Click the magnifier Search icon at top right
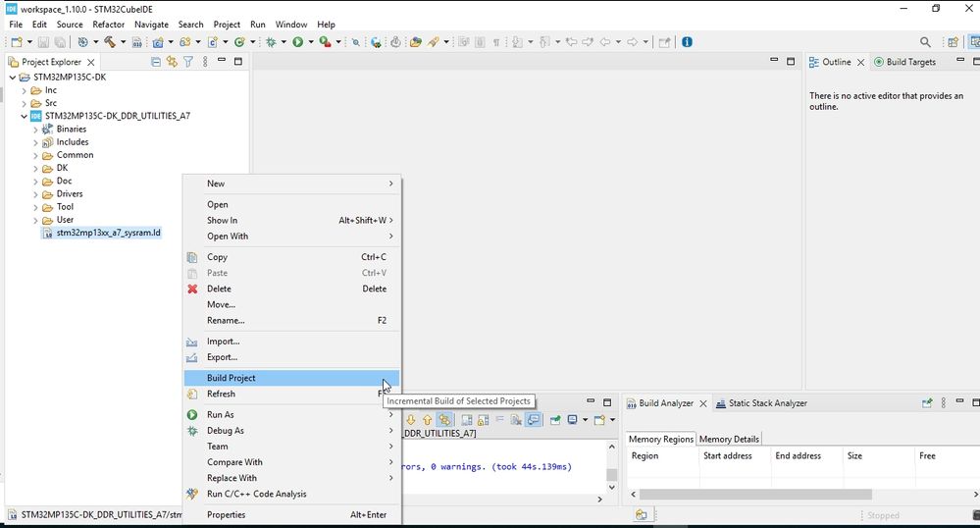 926,42
